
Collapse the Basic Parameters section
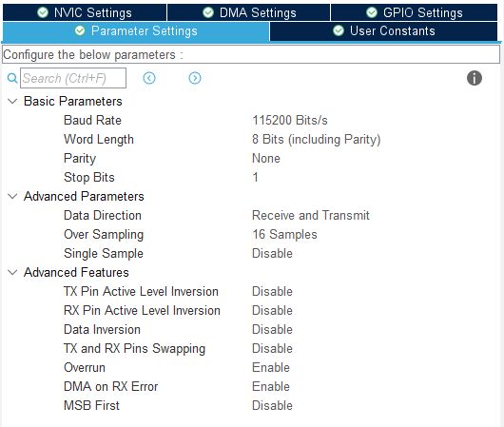[12, 102]
